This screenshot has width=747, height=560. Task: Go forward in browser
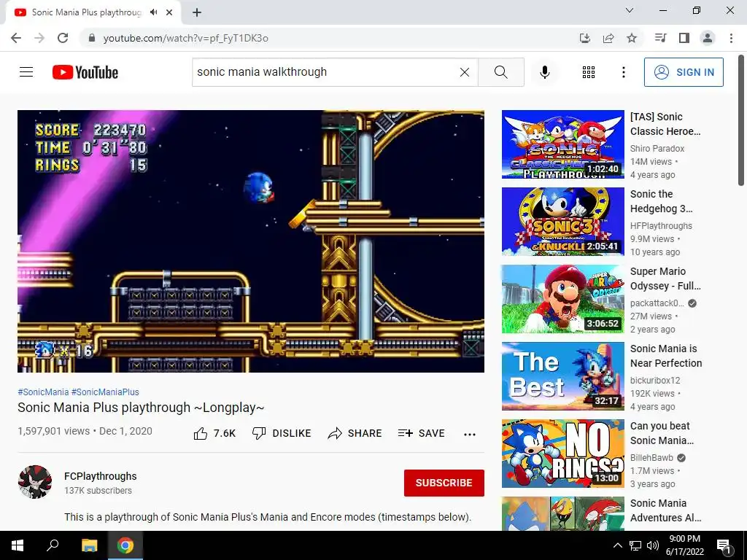point(39,38)
